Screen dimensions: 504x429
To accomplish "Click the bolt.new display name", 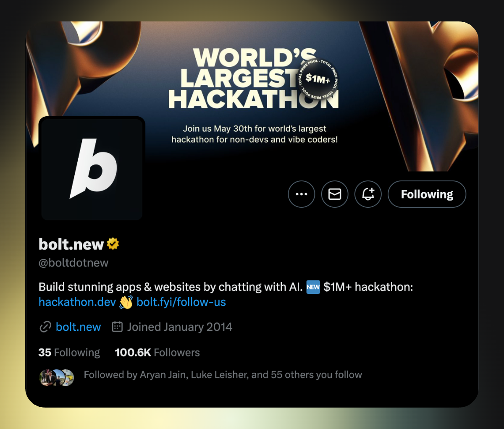I will (71, 244).
